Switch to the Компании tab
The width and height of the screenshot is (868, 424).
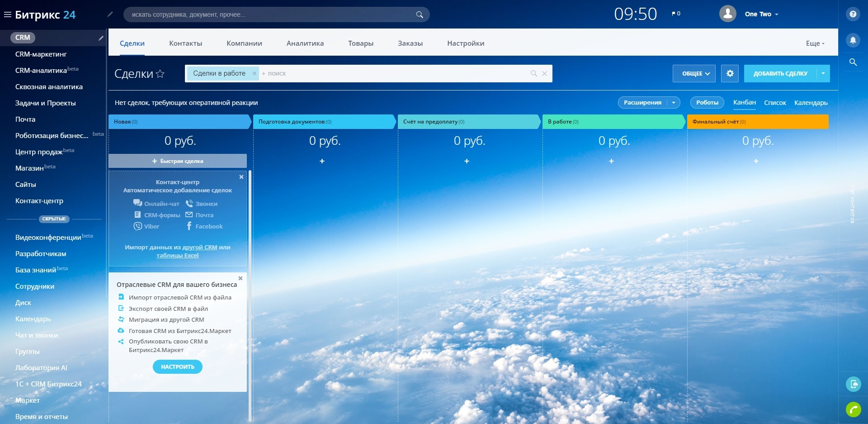tap(245, 43)
